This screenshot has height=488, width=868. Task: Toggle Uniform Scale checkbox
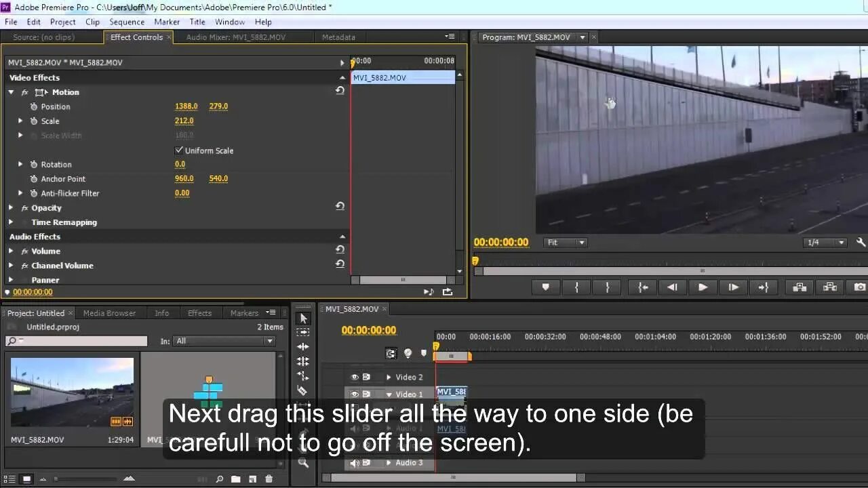(x=179, y=150)
